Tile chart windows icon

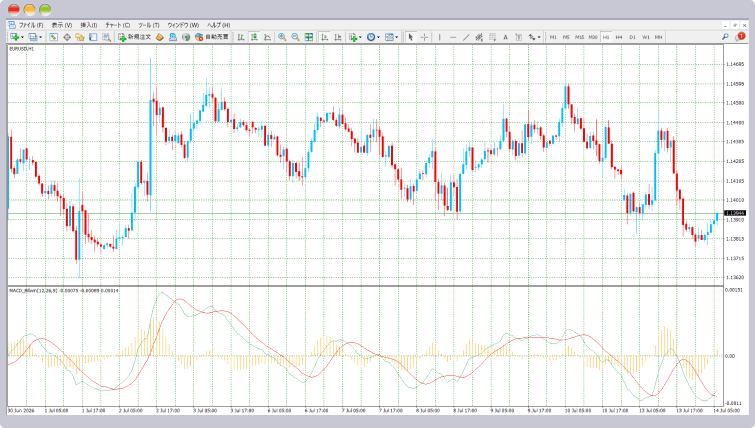309,37
